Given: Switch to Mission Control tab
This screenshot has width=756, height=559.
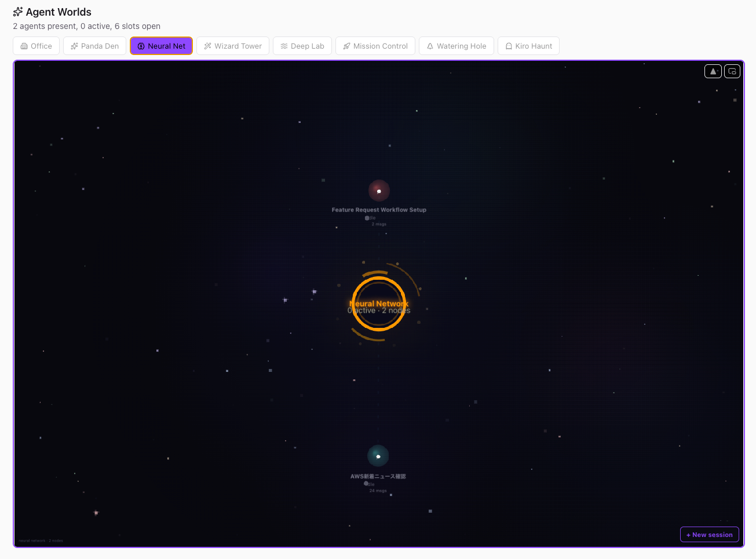Looking at the screenshot, I should (375, 46).
